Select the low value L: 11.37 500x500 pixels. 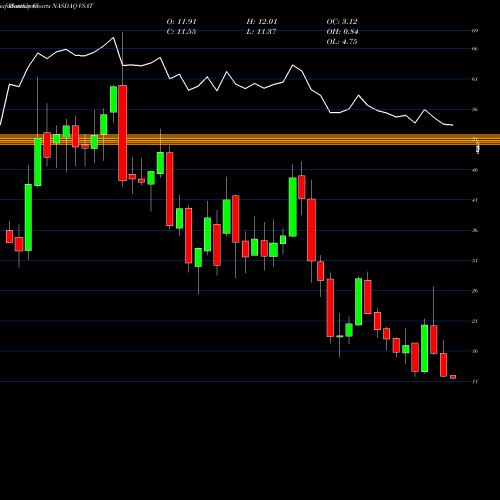pyautogui.click(x=262, y=32)
